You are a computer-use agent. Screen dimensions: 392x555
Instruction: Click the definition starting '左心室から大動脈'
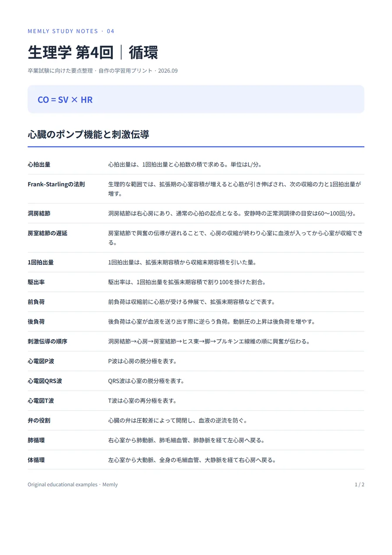(192, 460)
